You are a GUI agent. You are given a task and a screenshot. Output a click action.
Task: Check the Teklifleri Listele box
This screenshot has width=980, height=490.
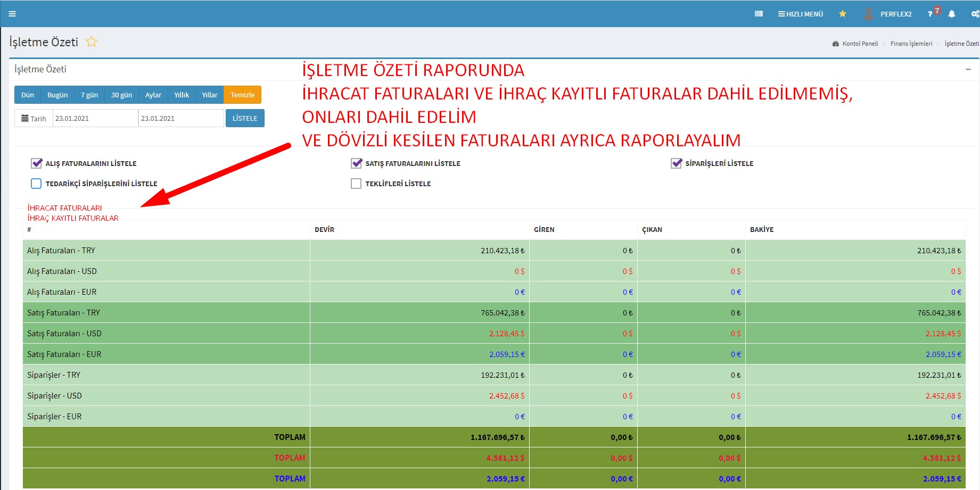tap(356, 184)
